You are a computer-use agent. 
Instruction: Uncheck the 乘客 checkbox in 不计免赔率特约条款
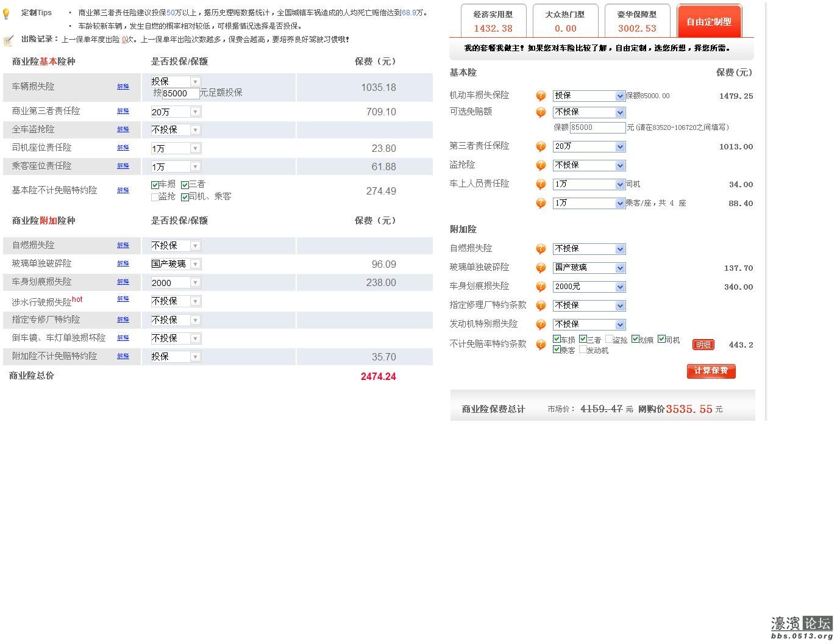point(557,349)
